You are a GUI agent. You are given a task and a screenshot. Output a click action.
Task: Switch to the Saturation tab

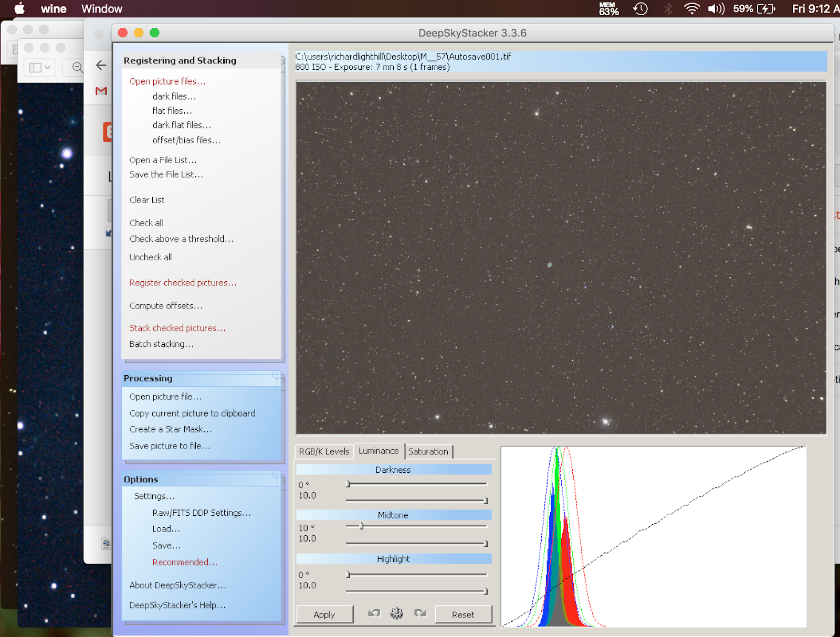click(428, 451)
